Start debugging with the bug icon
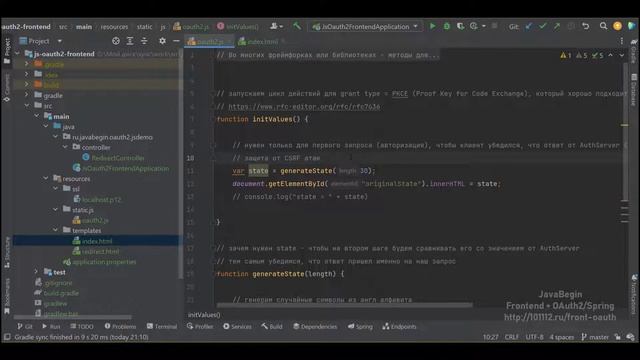This screenshot has width=640, height=360. [x=447, y=27]
